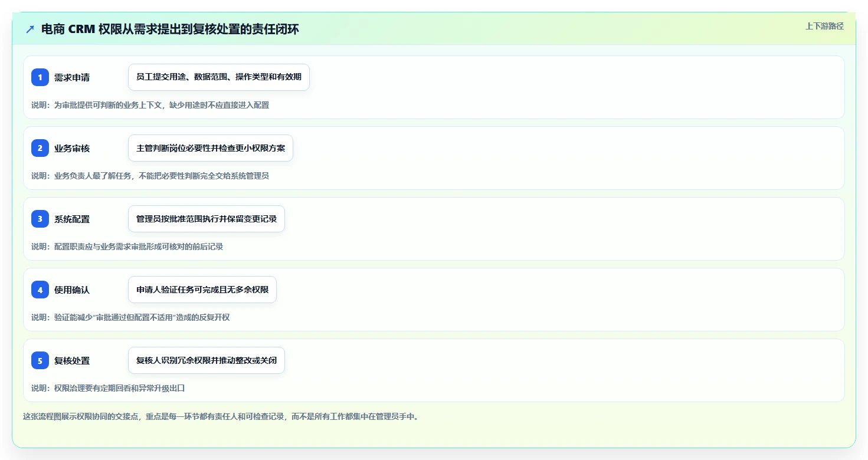Click the arrow icon beside the title
This screenshot has width=868, height=460.
(30, 29)
